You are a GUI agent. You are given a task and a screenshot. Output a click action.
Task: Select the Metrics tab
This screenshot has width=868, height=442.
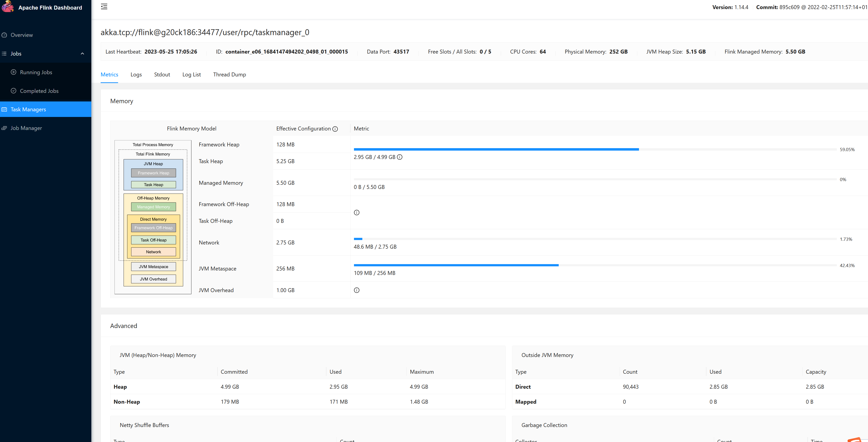point(109,74)
